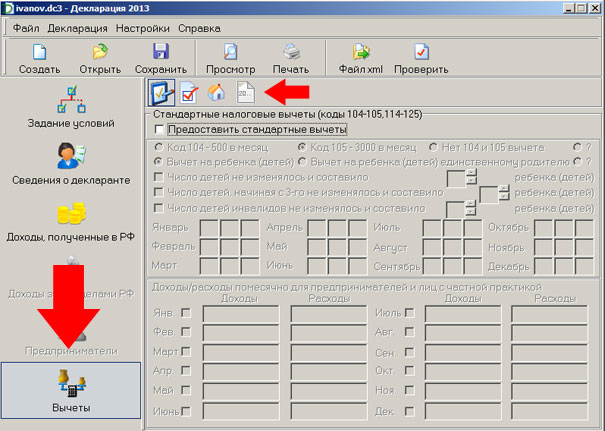
Task: Click the Создать new file icon
Action: point(40,58)
